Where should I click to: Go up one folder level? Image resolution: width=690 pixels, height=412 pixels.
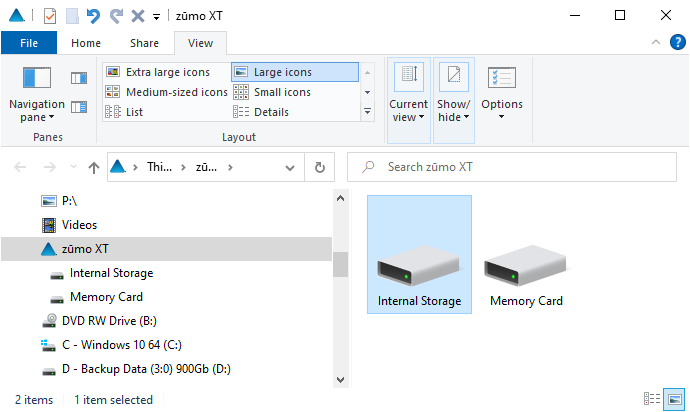(94, 167)
